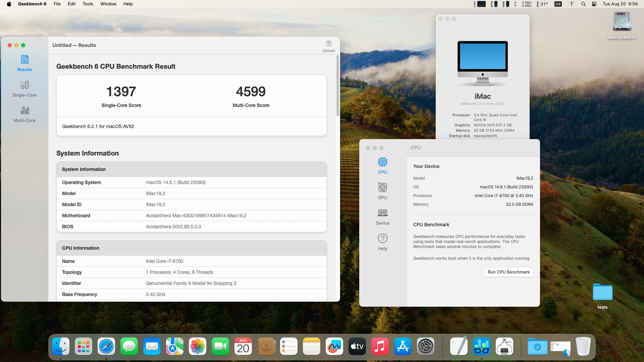Open System Settings from the Dock
The height and width of the screenshot is (362, 644).
coord(426,346)
